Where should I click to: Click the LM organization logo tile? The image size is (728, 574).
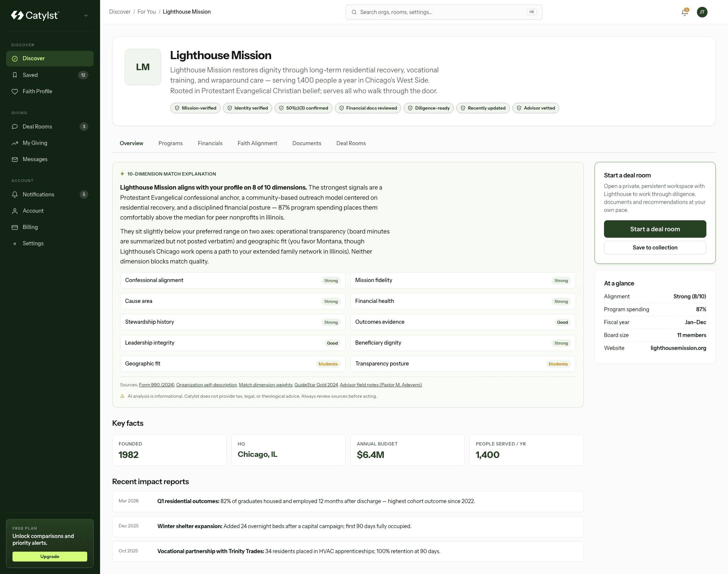pos(143,67)
